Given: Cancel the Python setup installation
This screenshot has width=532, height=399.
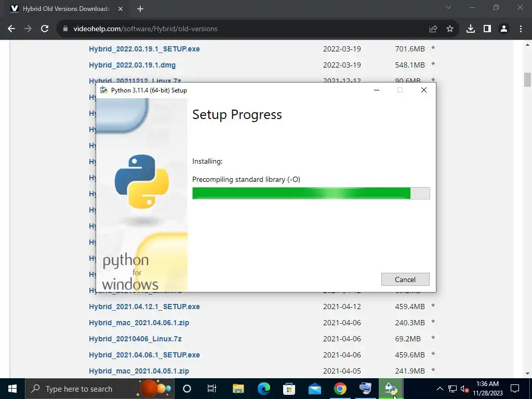Looking at the screenshot, I should tap(405, 279).
